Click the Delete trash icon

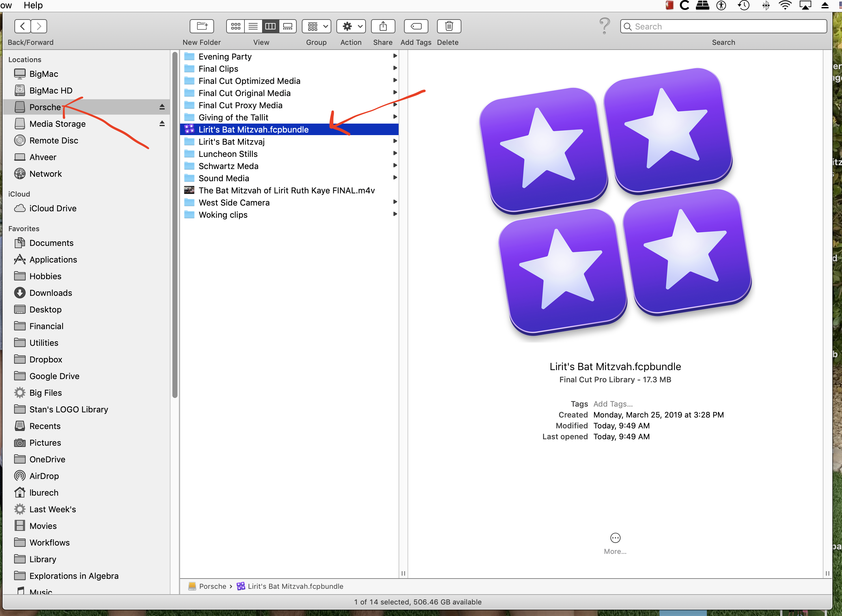coord(449,27)
